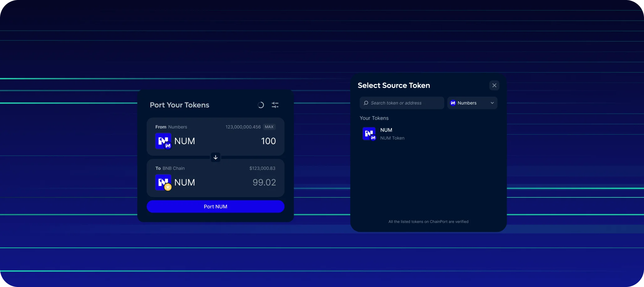Select the NUM Token row in Your Tokens
This screenshot has height=287, width=644.
428,134
